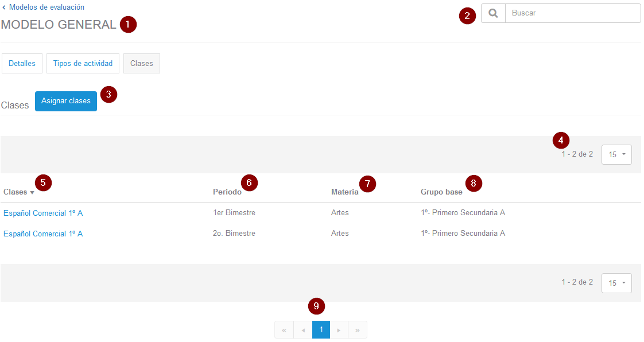Focus the Buscar search field
The width and height of the screenshot is (644, 342).
pyautogui.click(x=572, y=13)
